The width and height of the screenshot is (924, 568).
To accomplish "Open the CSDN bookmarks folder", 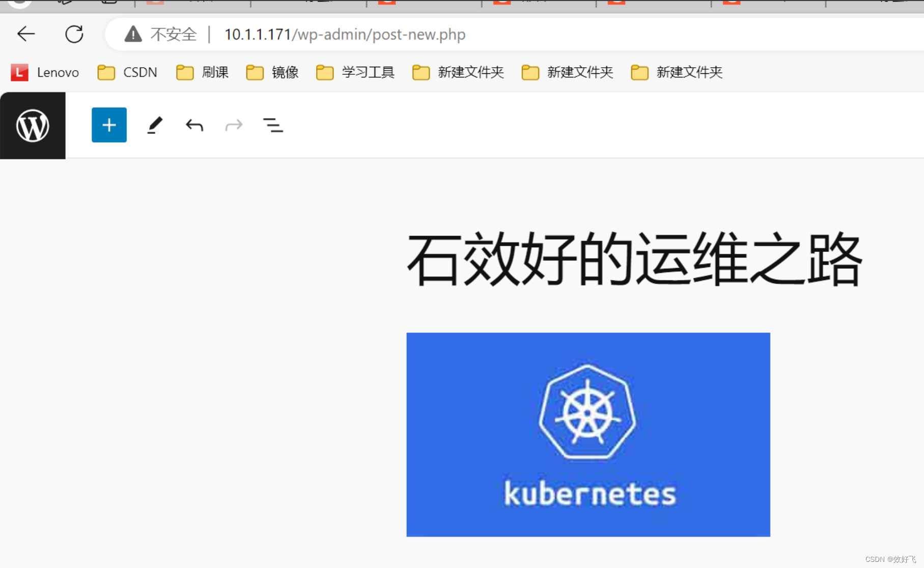I will (x=127, y=72).
